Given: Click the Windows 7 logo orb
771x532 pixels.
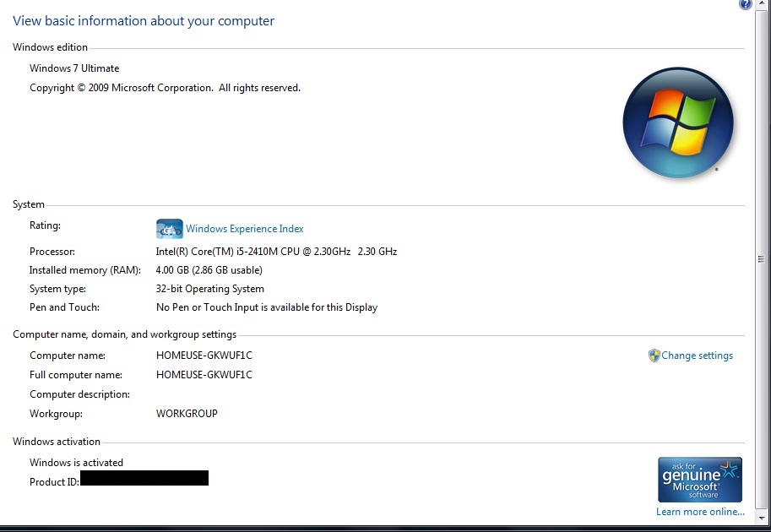Looking at the screenshot, I should point(678,122).
